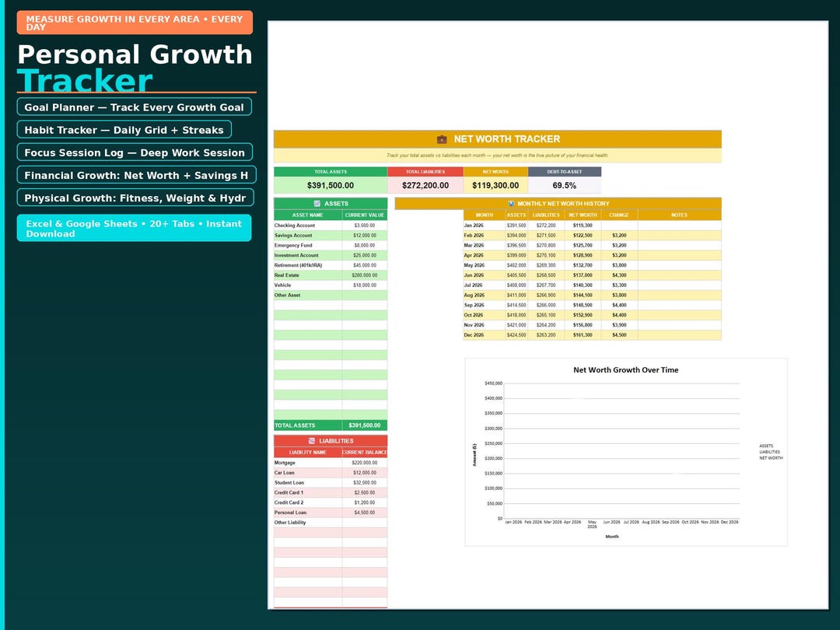This screenshot has height=630, width=840.
Task: Click the Mortgage balance $220,000.00
Action: tap(364, 463)
